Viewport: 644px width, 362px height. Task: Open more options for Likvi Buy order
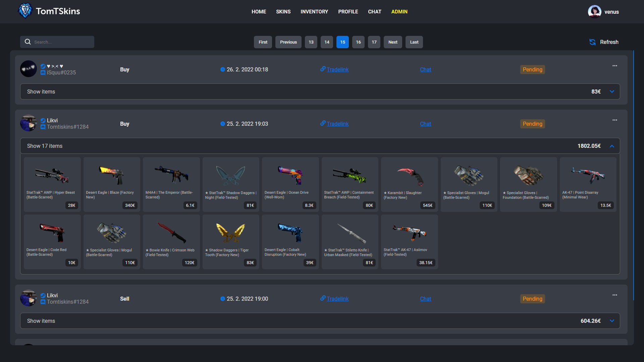(614, 120)
